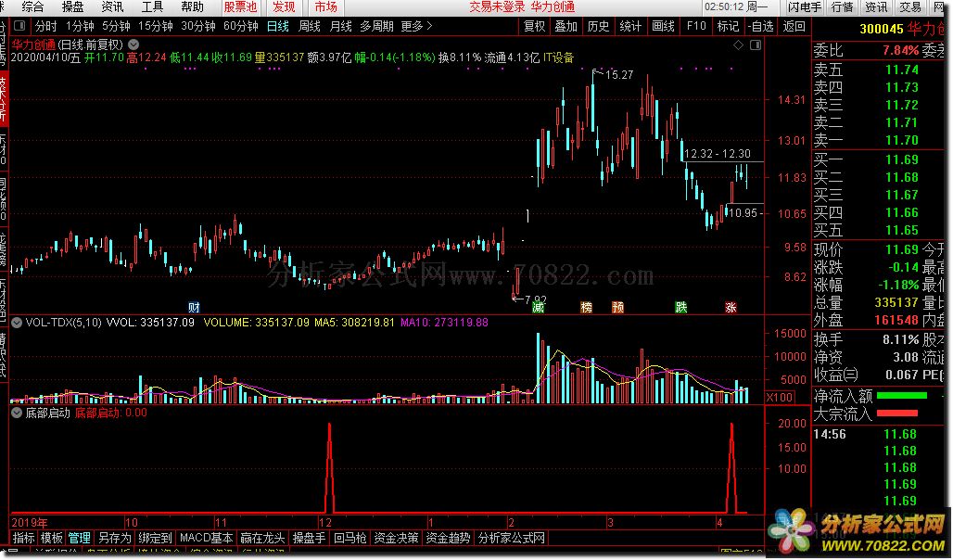
Task: Select the 5分钟 period
Action: [116, 26]
